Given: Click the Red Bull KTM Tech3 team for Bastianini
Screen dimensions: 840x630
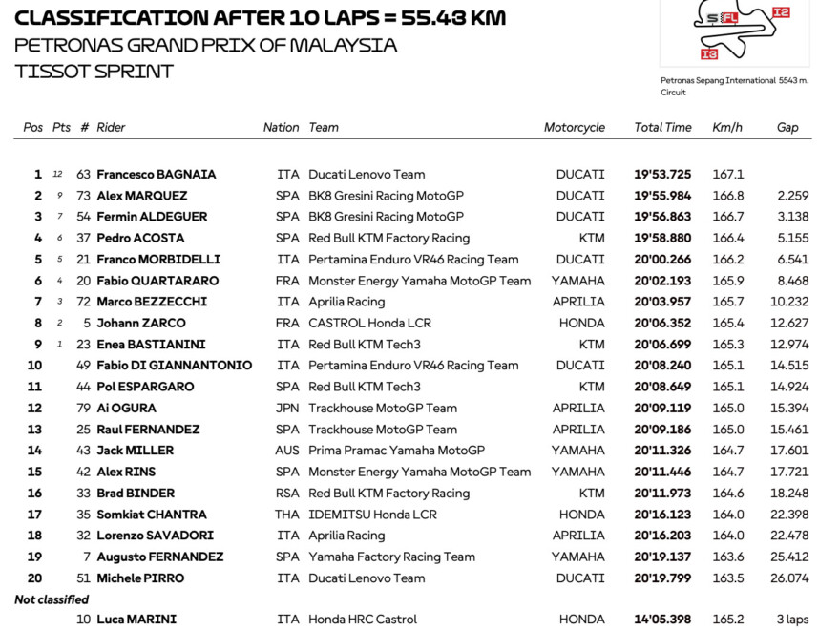Looking at the screenshot, I should [x=364, y=345].
